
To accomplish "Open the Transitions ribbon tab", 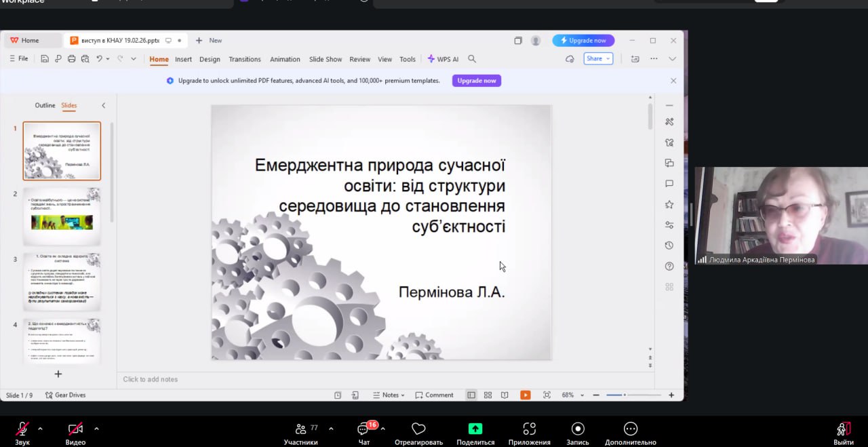I will tap(245, 59).
